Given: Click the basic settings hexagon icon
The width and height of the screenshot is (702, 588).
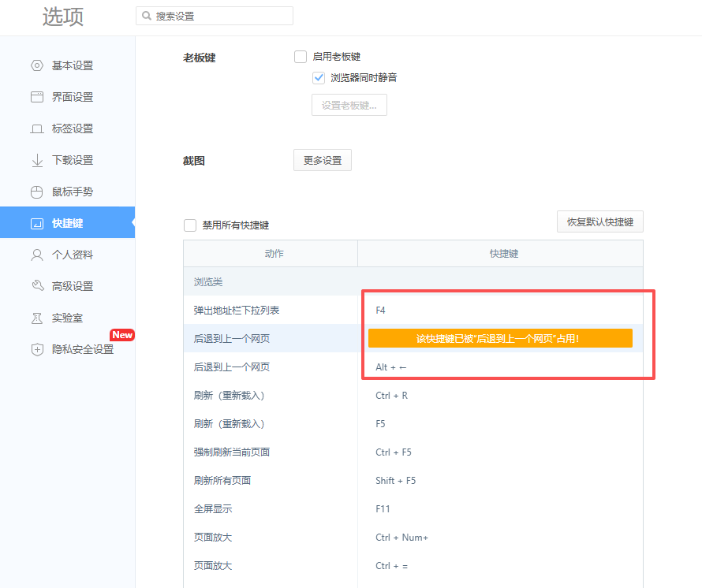Looking at the screenshot, I should tap(37, 65).
